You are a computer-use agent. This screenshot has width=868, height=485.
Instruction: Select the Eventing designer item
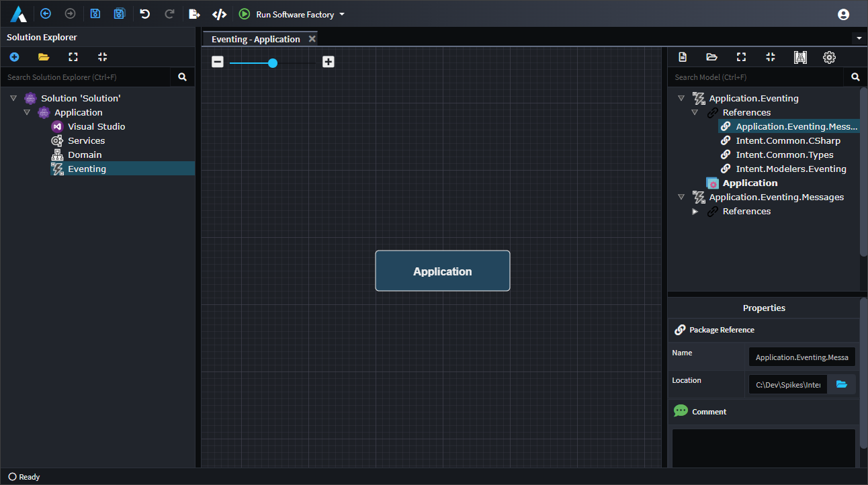pyautogui.click(x=87, y=169)
